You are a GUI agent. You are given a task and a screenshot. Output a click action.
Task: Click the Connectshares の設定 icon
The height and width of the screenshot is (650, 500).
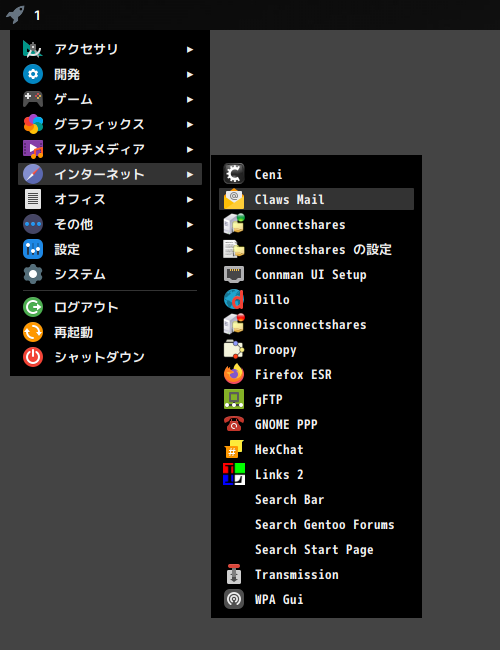tap(234, 249)
